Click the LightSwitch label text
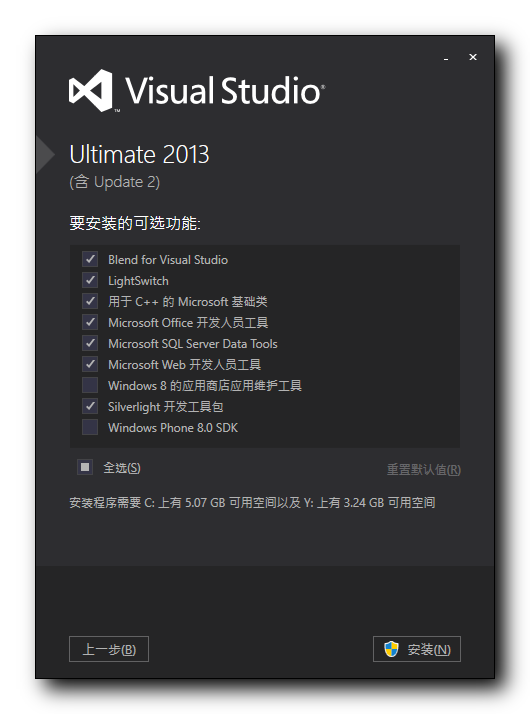This screenshot has height=714, width=530. 138,281
